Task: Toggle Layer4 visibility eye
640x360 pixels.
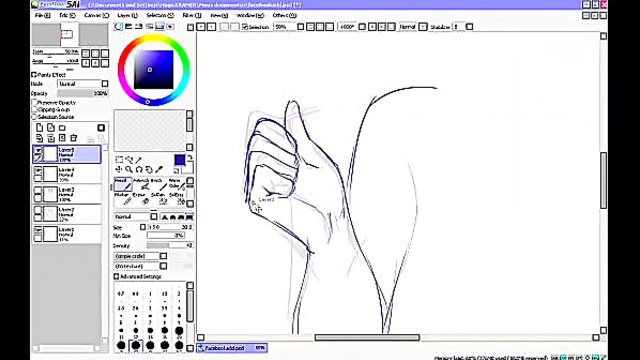Action: coord(38,170)
